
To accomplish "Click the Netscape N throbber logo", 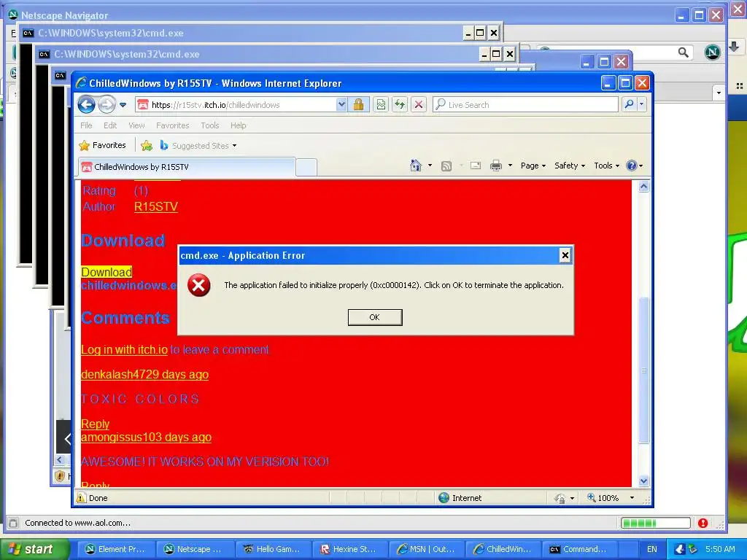I will coord(712,52).
